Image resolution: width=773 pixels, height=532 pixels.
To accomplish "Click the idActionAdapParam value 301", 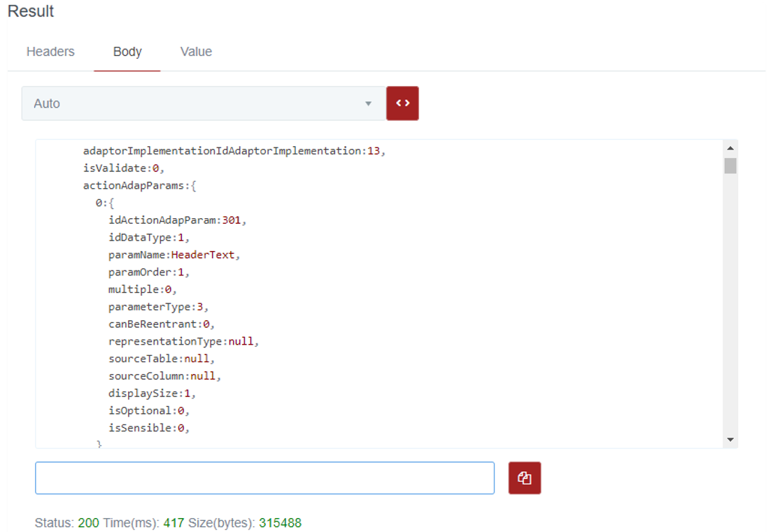I will pyautogui.click(x=232, y=220).
